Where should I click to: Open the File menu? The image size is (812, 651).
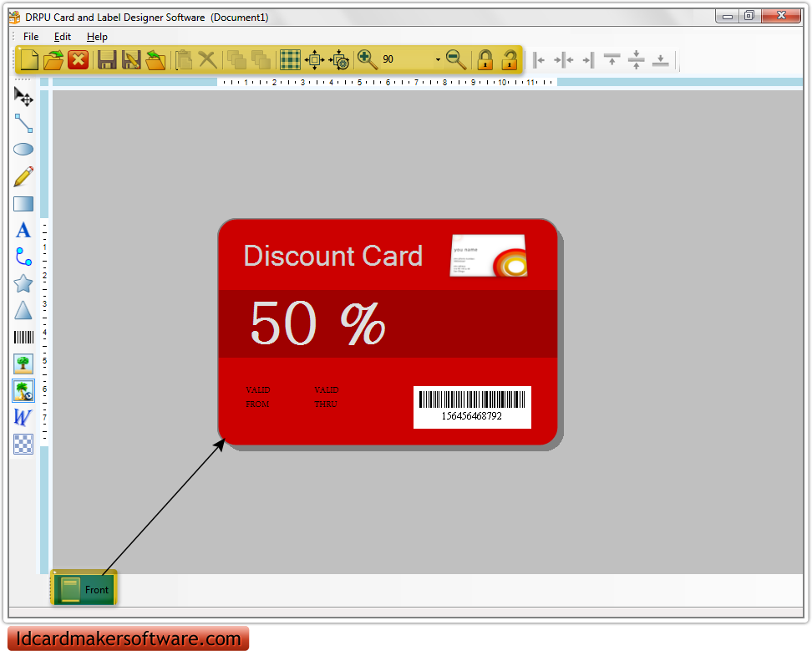30,37
